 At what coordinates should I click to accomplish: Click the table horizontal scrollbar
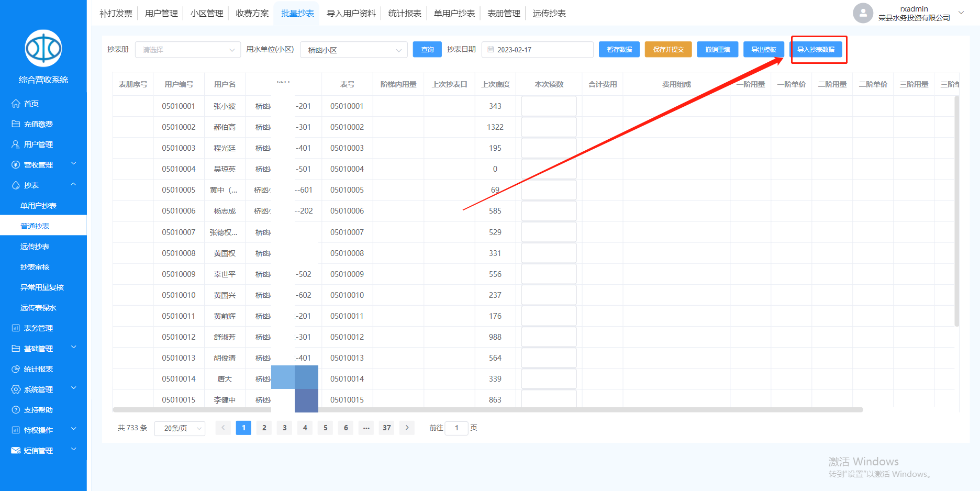click(488, 410)
